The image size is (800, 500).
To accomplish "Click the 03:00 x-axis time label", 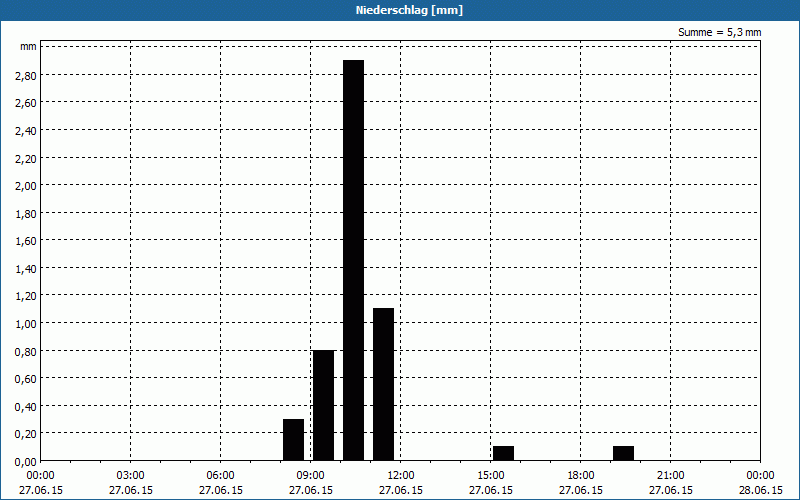I will click(131, 476).
